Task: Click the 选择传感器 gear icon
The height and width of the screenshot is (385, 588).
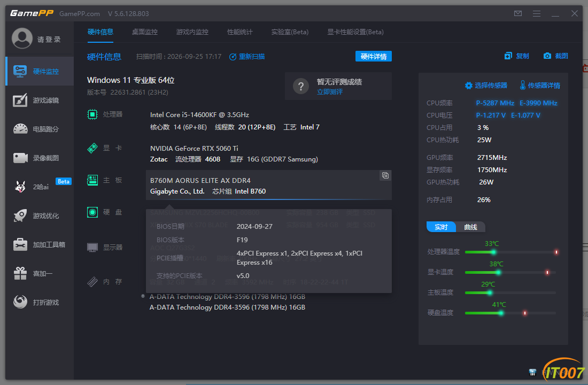Action: pyautogui.click(x=468, y=86)
